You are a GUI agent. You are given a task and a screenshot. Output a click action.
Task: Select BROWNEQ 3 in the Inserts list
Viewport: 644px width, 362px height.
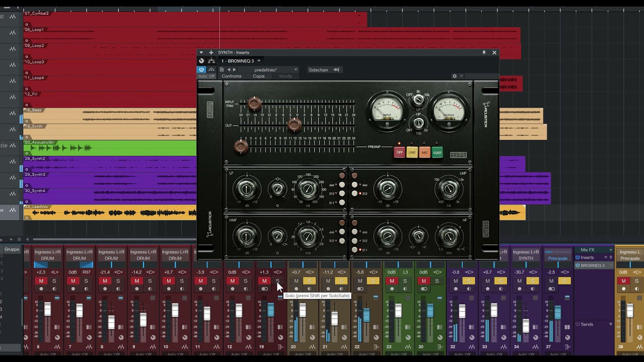click(x=594, y=265)
